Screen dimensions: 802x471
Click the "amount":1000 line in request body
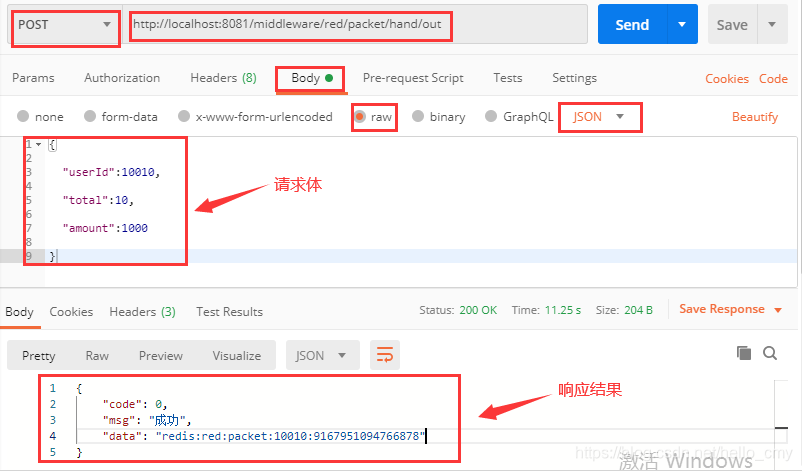point(105,228)
